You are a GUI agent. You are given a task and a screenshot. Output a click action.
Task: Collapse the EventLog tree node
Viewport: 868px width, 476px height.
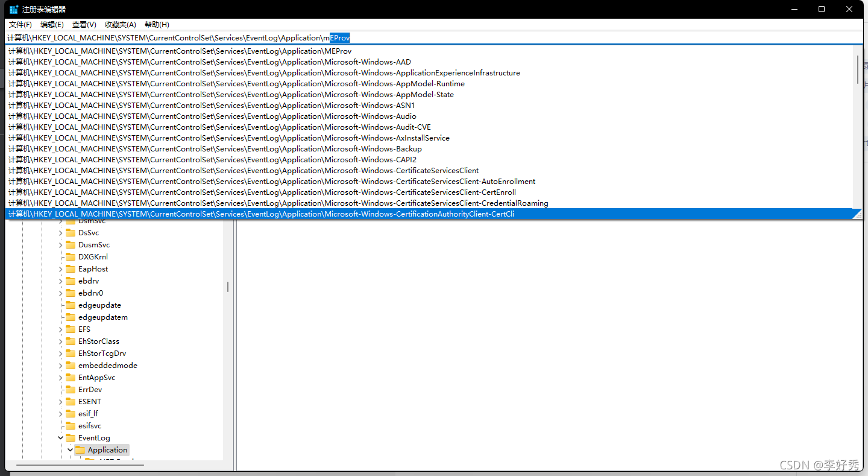tap(60, 438)
